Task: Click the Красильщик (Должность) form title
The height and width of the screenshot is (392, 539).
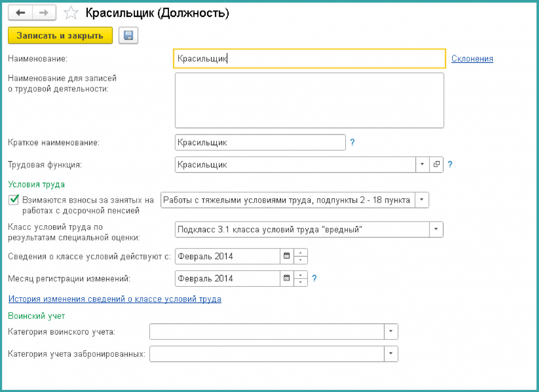Action: tap(157, 13)
